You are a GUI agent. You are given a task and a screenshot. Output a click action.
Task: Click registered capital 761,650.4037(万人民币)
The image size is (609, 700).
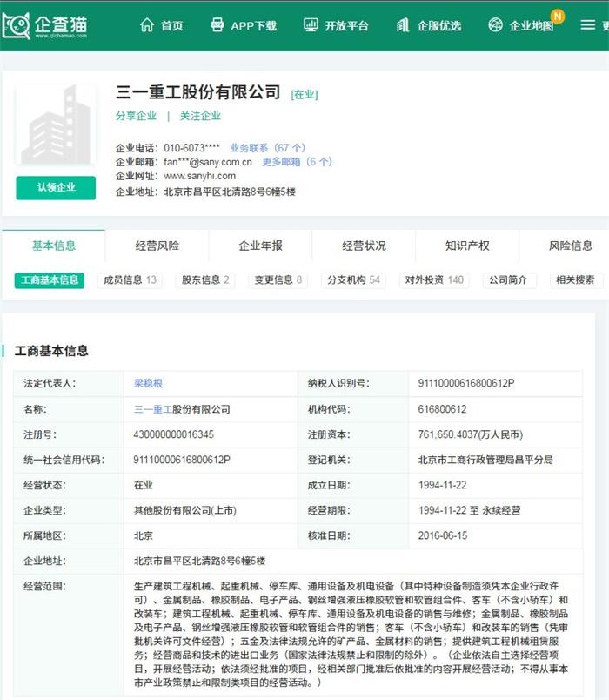point(471,434)
